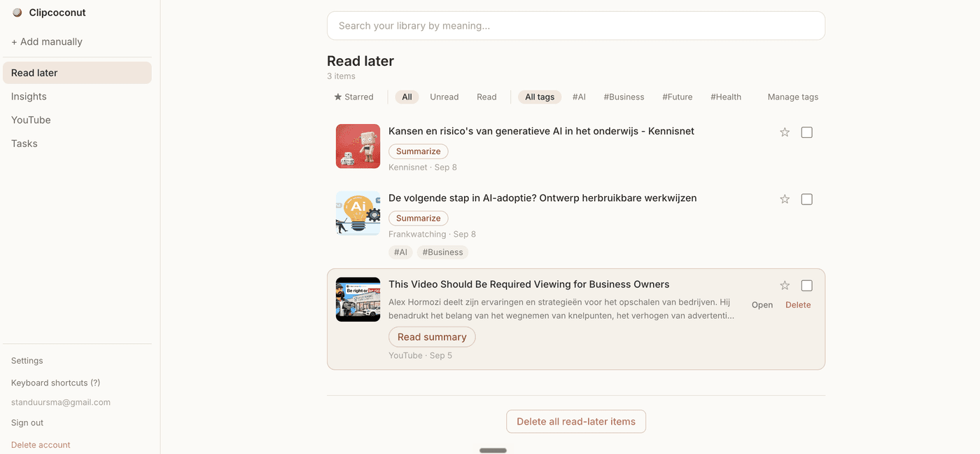
Task: Open the YouTube sidebar section
Action: [x=77, y=120]
